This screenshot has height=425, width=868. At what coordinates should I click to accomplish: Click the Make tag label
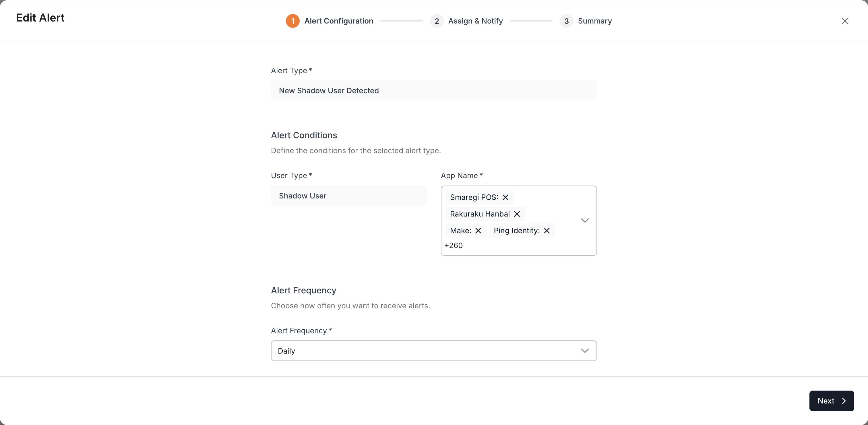[461, 231]
